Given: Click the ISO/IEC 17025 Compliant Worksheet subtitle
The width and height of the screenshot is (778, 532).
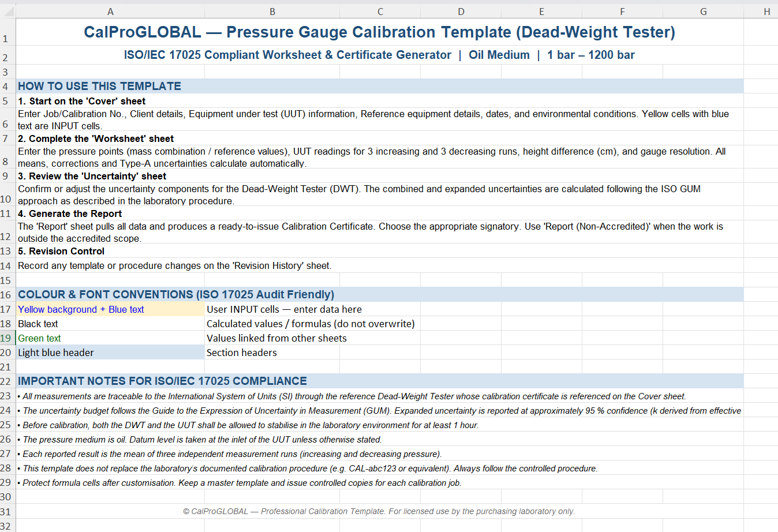Looking at the screenshot, I should click(380, 55).
